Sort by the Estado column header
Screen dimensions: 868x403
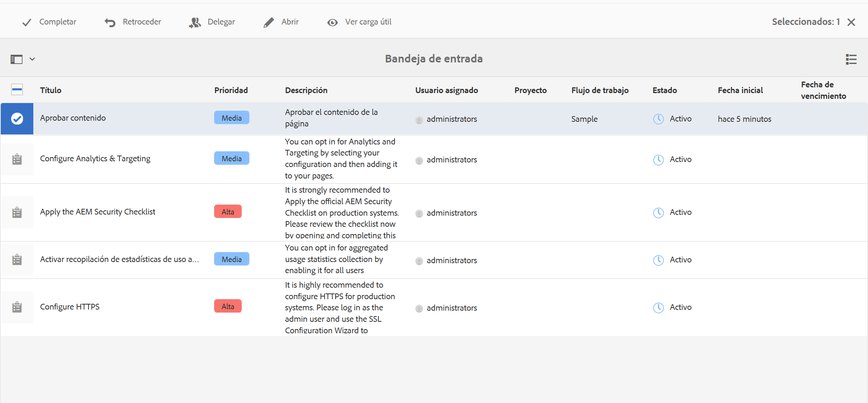[x=665, y=90]
